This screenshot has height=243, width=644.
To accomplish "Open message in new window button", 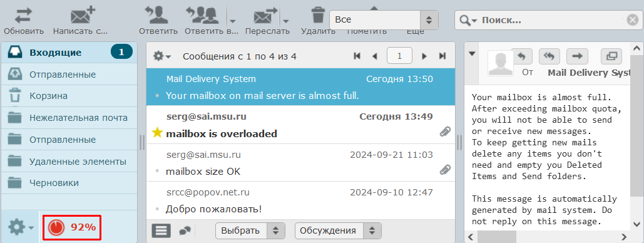I will 611,56.
